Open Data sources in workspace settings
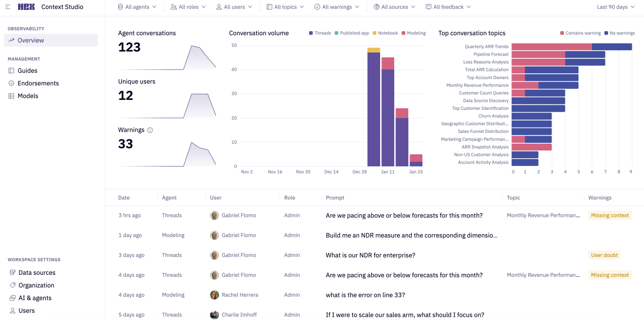Image resolution: width=644 pixels, height=320 pixels. click(x=12, y=273)
